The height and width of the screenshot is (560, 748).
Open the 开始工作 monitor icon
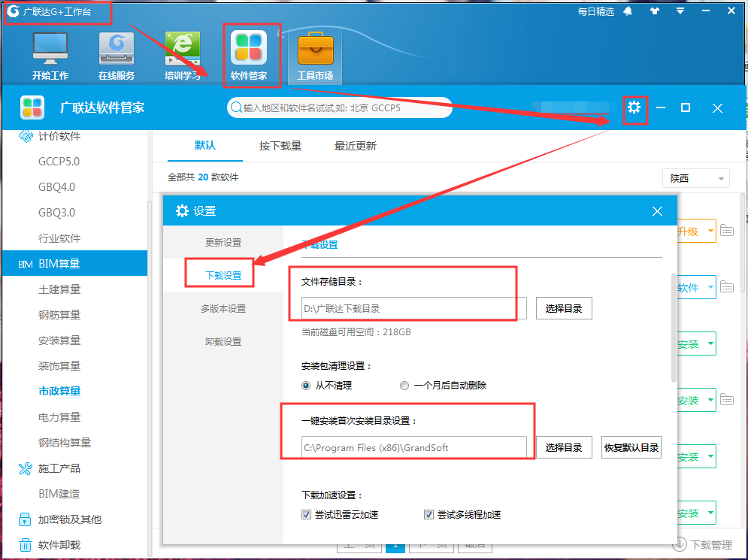[x=50, y=56]
